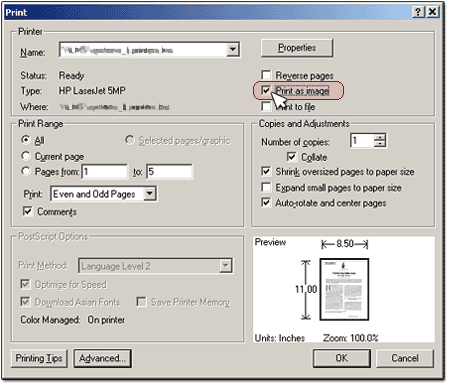Click the Cancel button
The image size is (450, 386).
pos(405,358)
